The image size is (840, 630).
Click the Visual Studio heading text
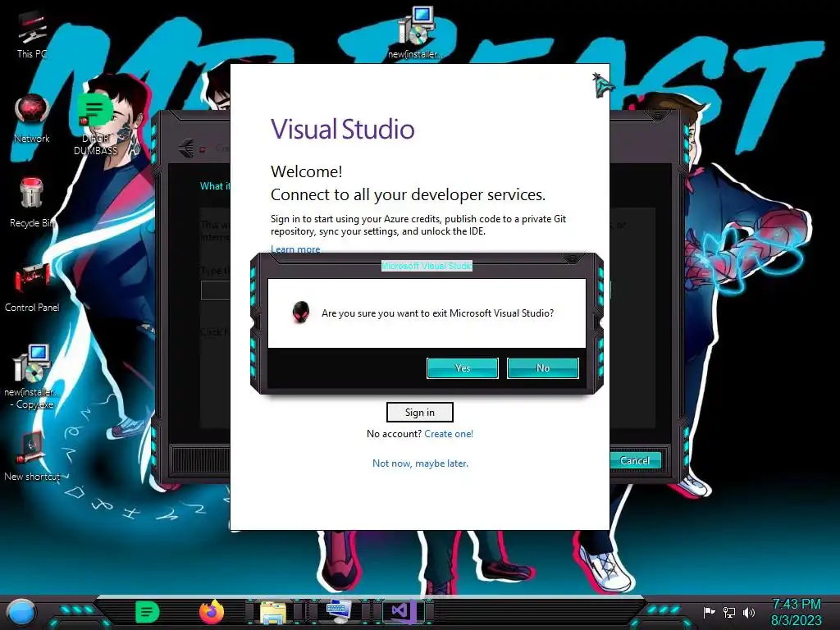coord(342,129)
